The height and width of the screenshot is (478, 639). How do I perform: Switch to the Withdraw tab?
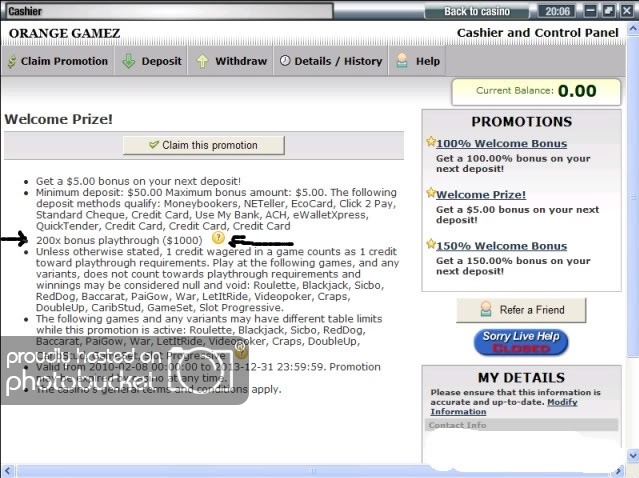pyautogui.click(x=231, y=61)
